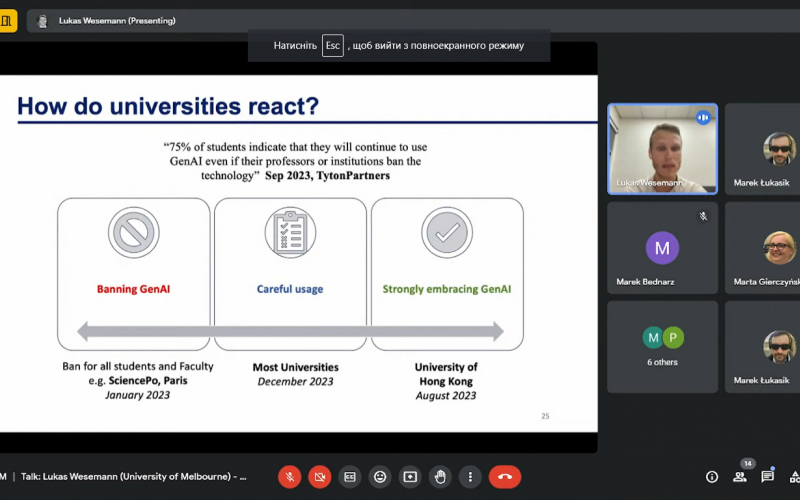Turn on the camera button
This screenshot has width=800, height=500.
[320, 477]
